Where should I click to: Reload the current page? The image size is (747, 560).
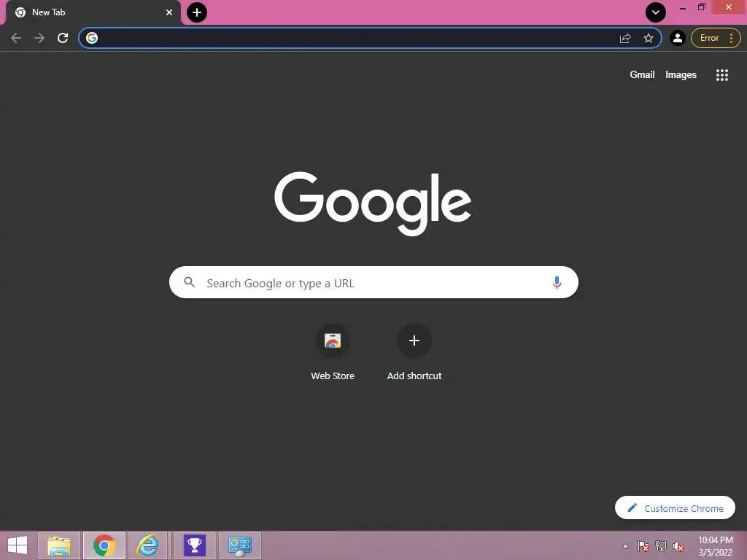(63, 38)
